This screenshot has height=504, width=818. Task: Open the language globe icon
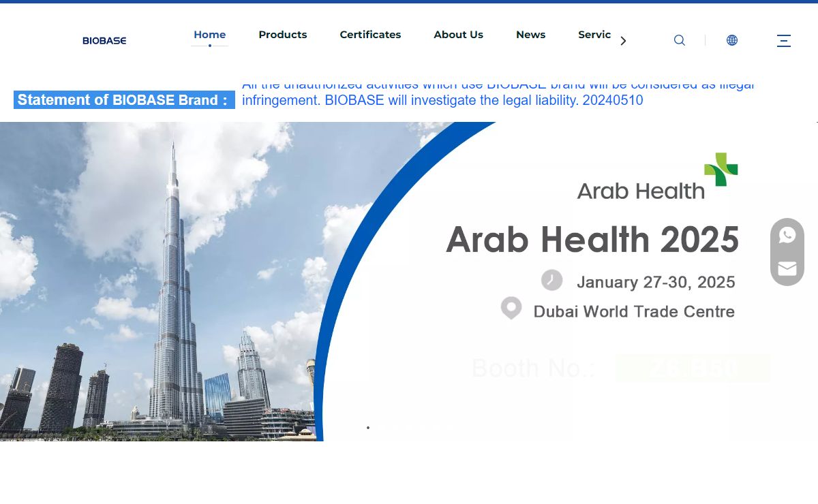point(732,40)
